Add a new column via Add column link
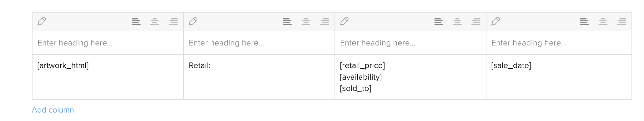Screen dimensions: 644x121 click(x=53, y=110)
